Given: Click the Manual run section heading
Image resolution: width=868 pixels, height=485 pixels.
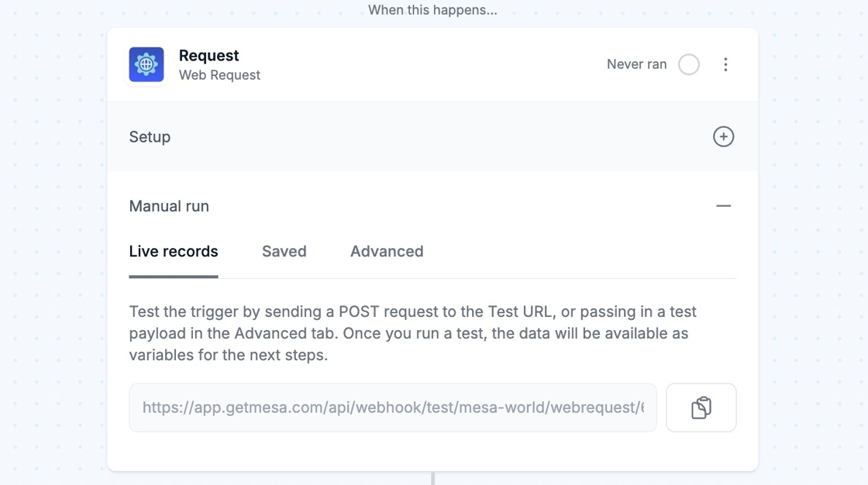Looking at the screenshot, I should (x=169, y=206).
